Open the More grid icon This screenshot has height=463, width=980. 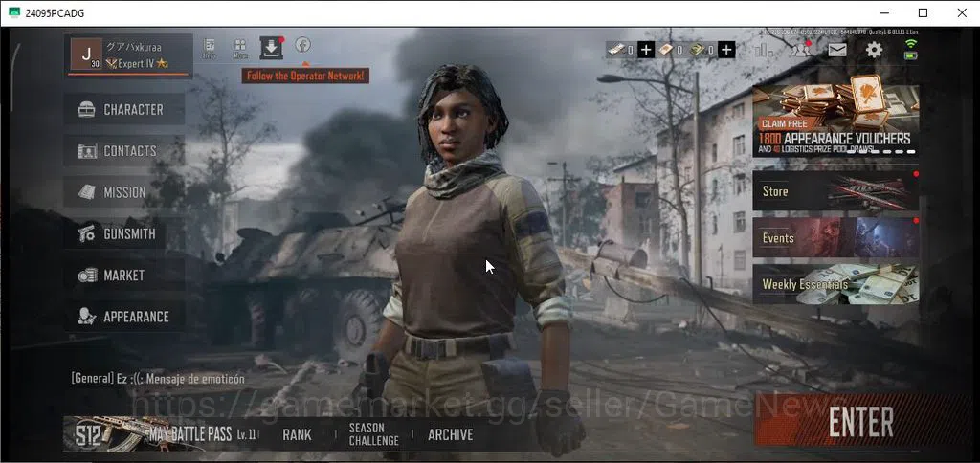[x=240, y=48]
